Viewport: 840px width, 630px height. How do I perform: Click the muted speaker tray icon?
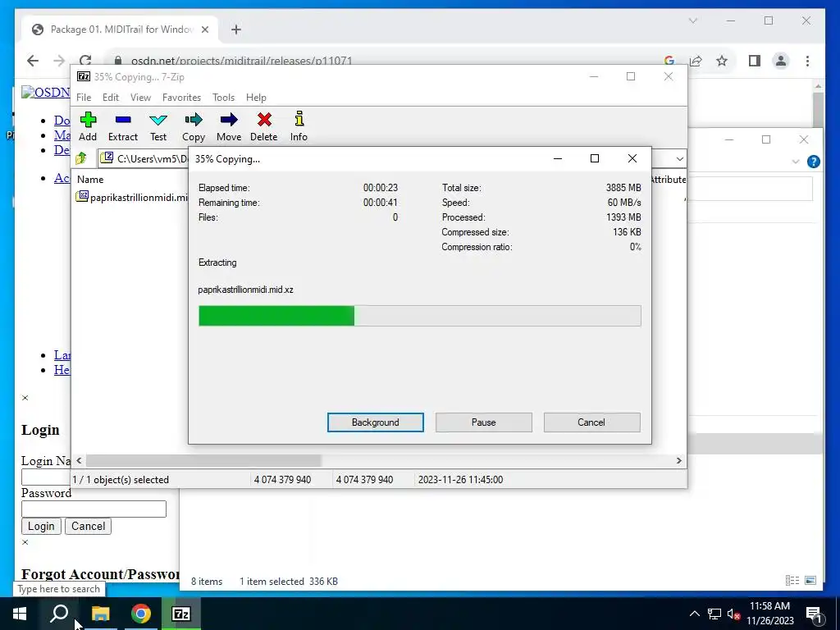point(733,614)
